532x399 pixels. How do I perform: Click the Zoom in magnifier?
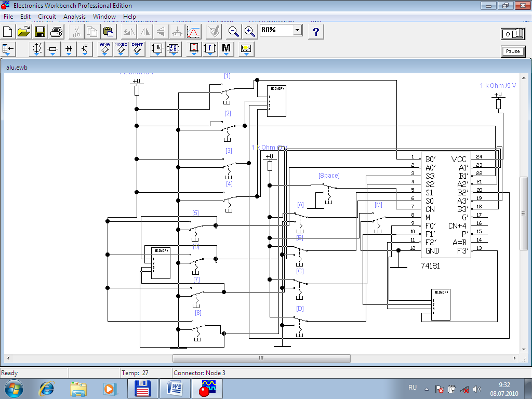[x=250, y=32]
